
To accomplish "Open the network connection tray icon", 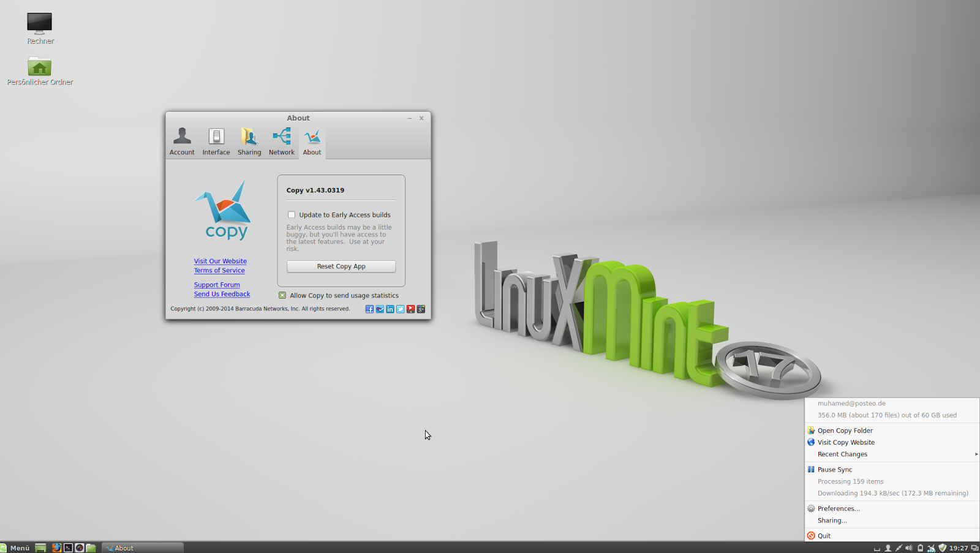I will click(899, 548).
